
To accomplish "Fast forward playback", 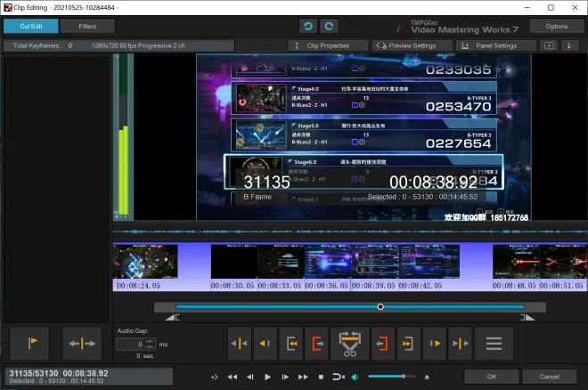I will (303, 377).
